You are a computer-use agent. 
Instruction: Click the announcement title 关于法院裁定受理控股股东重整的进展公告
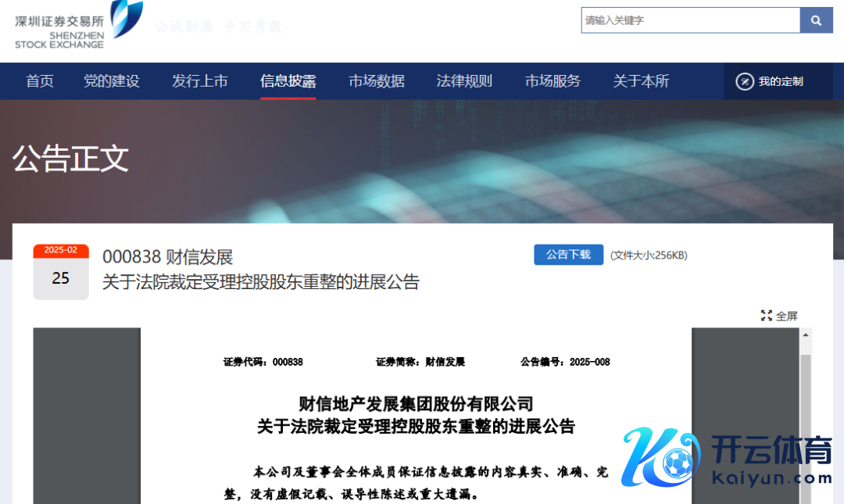pyautogui.click(x=261, y=282)
